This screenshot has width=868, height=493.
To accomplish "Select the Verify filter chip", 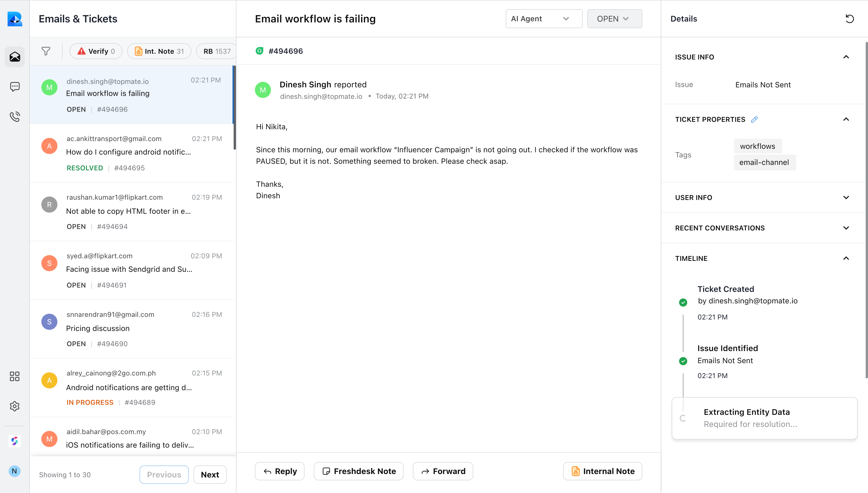I will click(96, 51).
